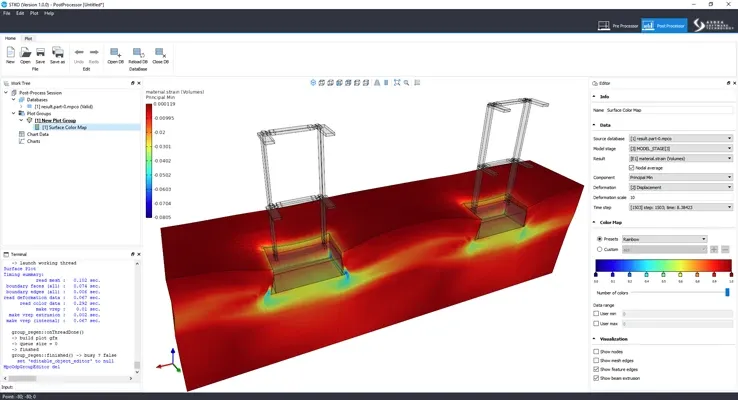
Task: Click the fit-to-view icon
Action: click(397, 83)
